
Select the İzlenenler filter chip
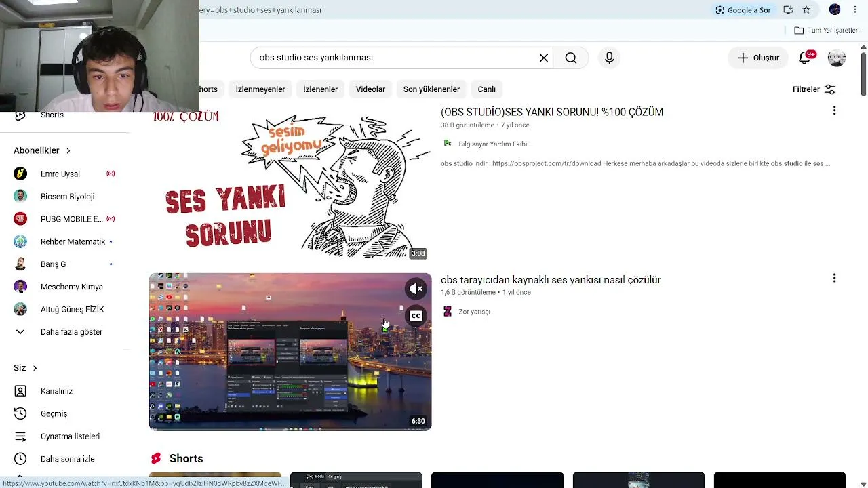pyautogui.click(x=320, y=89)
